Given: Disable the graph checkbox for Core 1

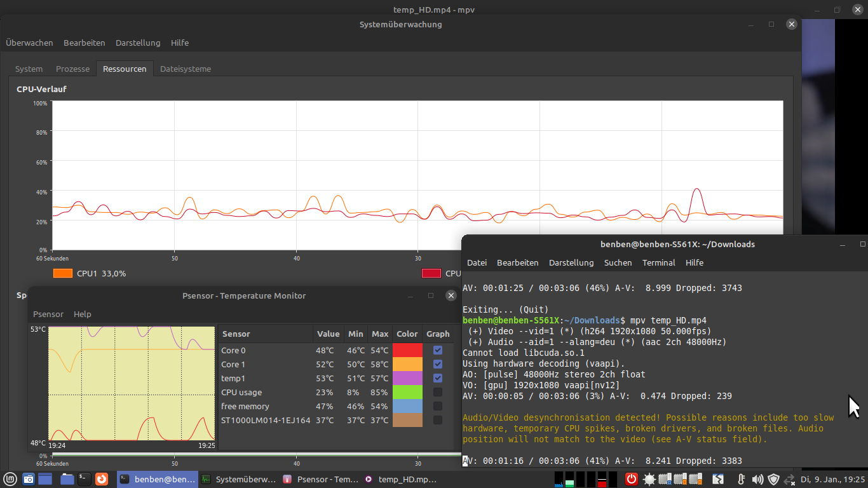Looking at the screenshot, I should pyautogui.click(x=438, y=364).
